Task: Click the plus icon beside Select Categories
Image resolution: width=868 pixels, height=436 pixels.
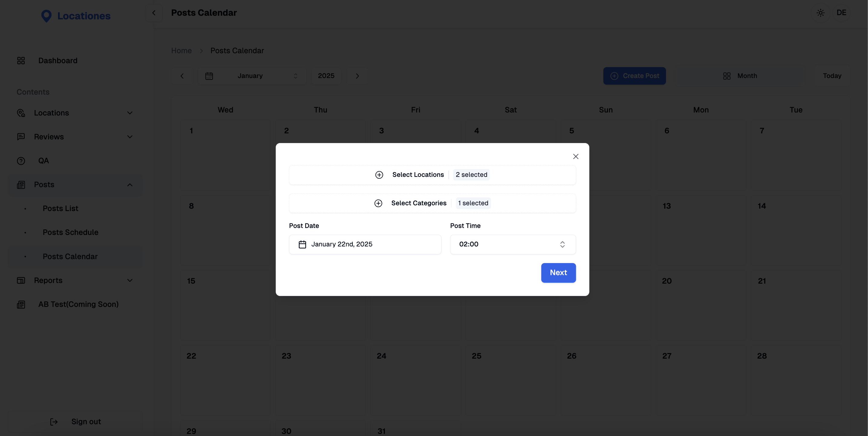Action: (378, 203)
